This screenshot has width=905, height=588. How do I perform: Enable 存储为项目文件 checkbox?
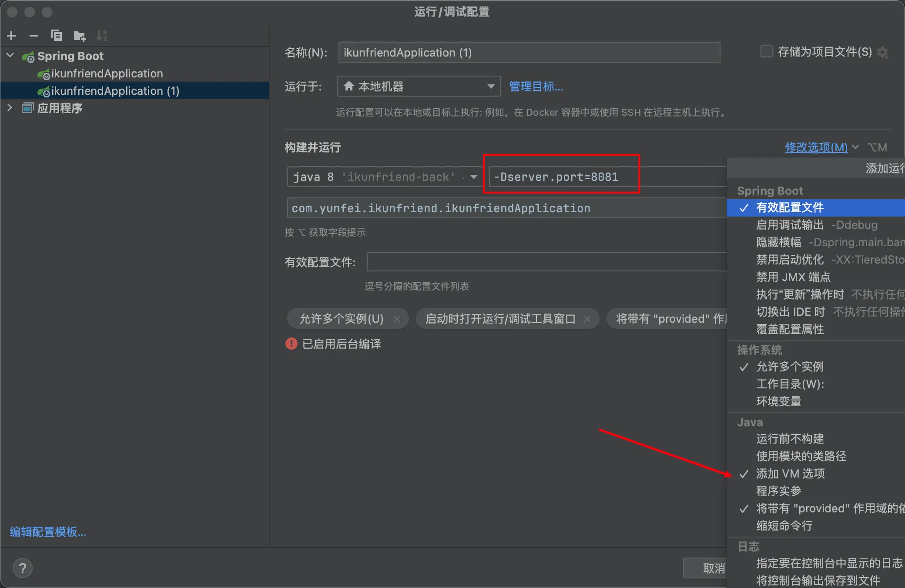(766, 52)
